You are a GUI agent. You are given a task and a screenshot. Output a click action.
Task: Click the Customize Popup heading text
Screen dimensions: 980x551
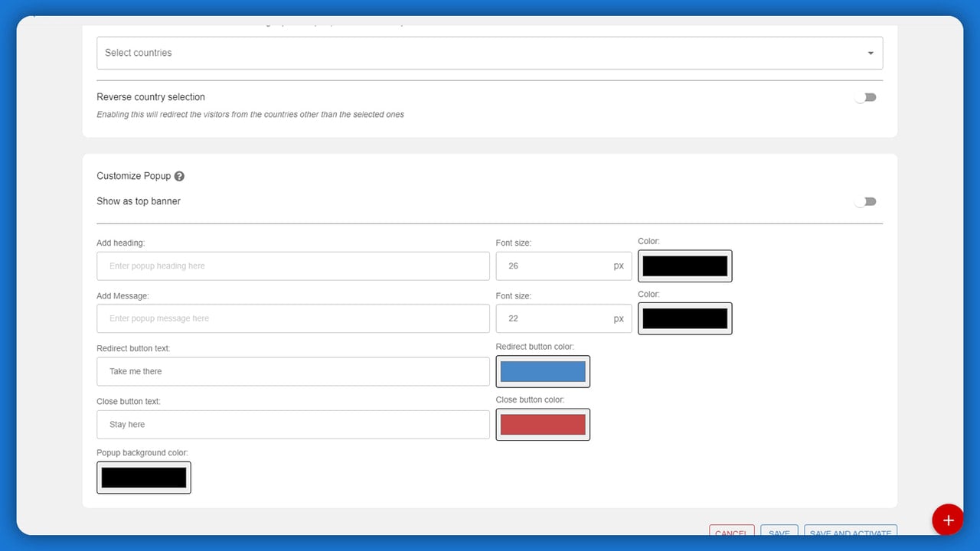tap(134, 176)
